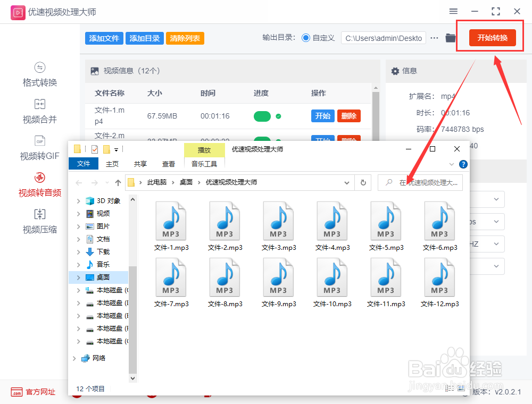Open Explorer help question mark icon
The image size is (532, 404).
[463, 164]
